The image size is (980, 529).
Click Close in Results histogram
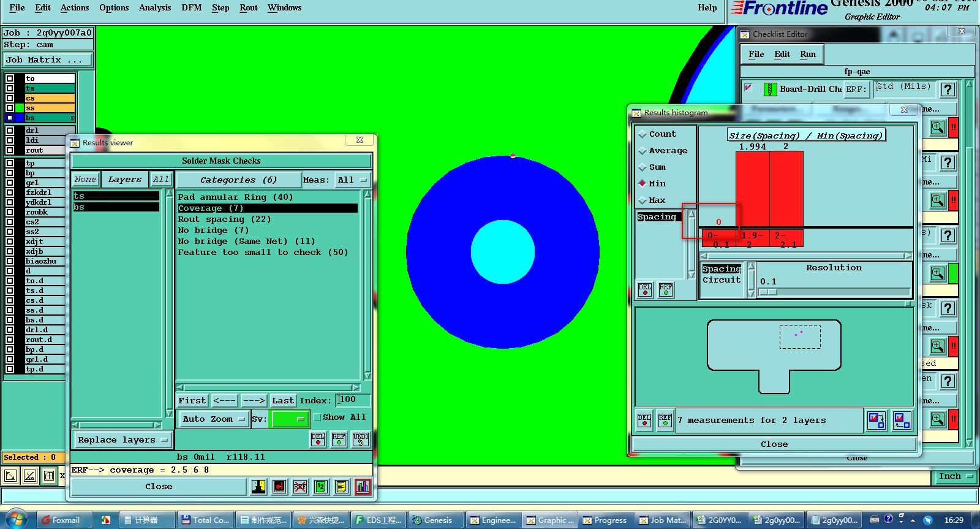774,444
